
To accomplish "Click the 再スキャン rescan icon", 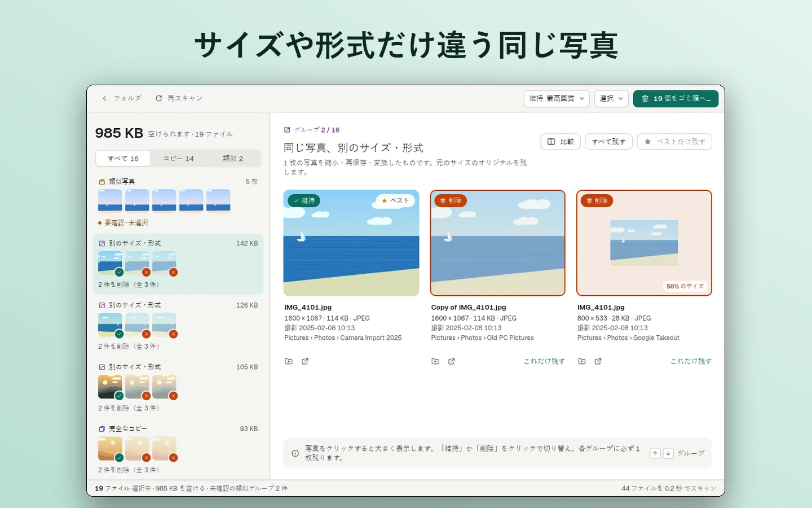I will (159, 98).
